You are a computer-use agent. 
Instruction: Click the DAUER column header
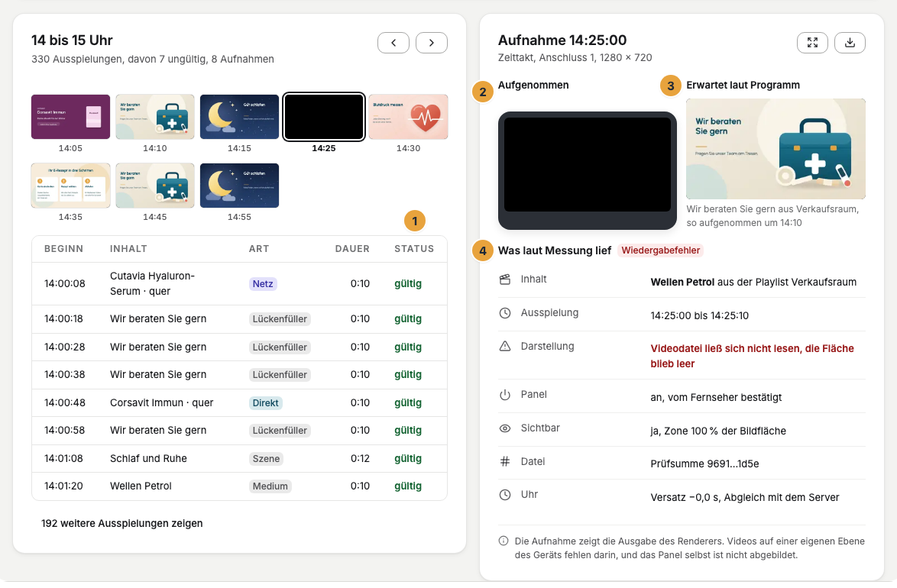pos(352,249)
